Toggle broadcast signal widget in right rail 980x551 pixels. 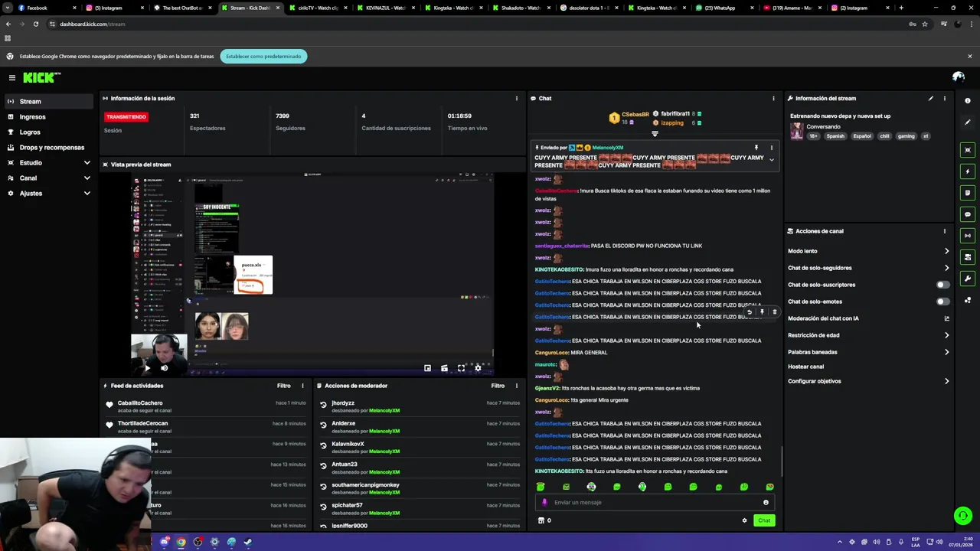point(968,236)
